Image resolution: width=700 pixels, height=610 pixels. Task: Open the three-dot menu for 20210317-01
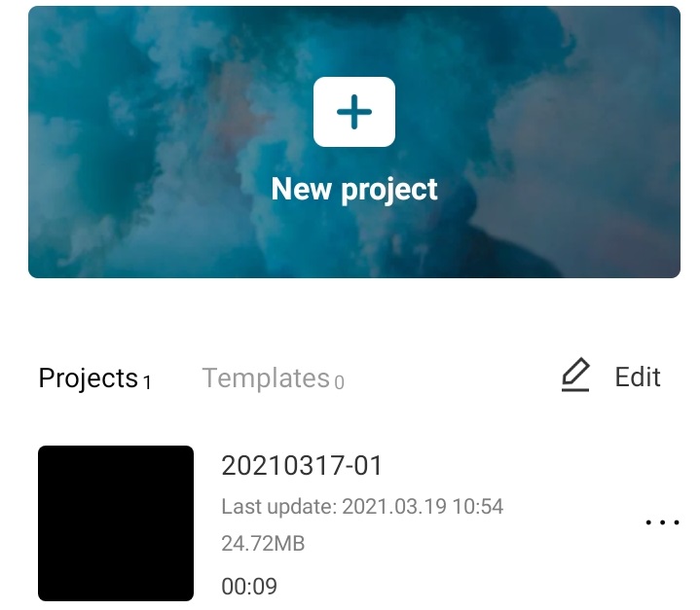pos(662,522)
